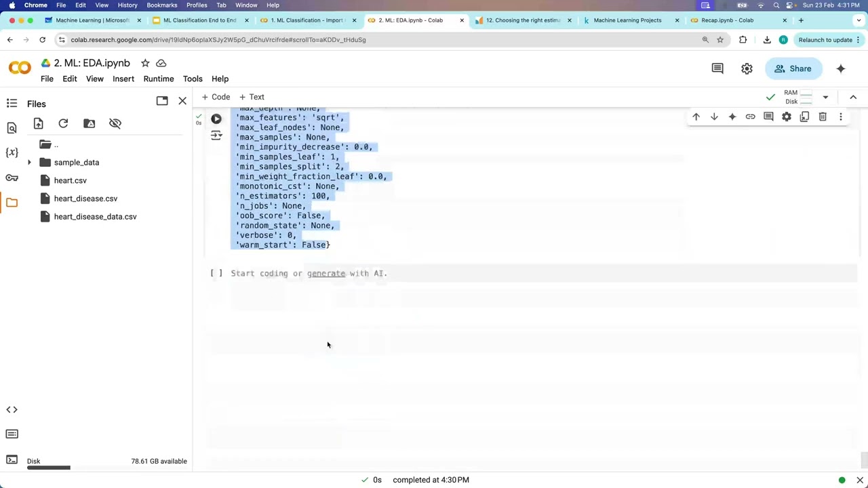The width and height of the screenshot is (868, 488).
Task: Move the cell down
Action: coord(714,117)
